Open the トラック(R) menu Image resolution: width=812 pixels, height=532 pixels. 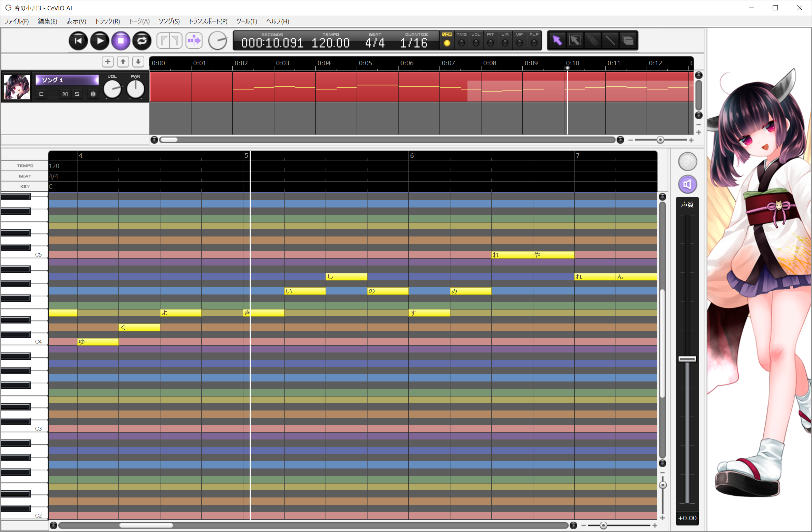107,21
